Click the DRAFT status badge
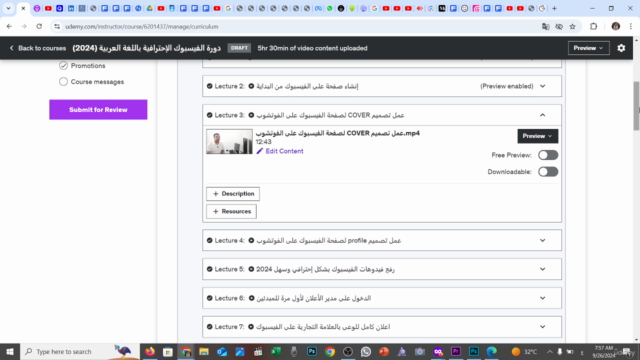This screenshot has height=360, width=640. (x=239, y=48)
